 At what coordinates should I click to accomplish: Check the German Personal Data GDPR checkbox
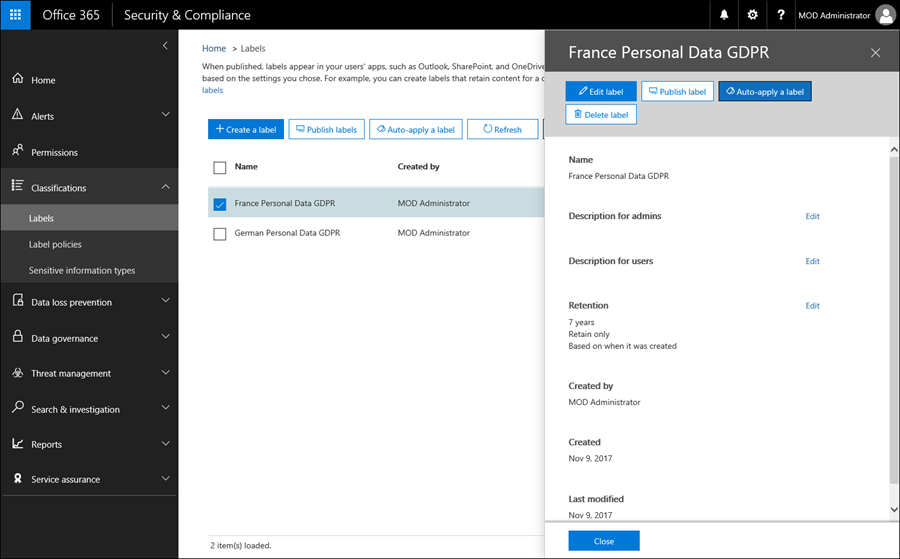(220, 233)
